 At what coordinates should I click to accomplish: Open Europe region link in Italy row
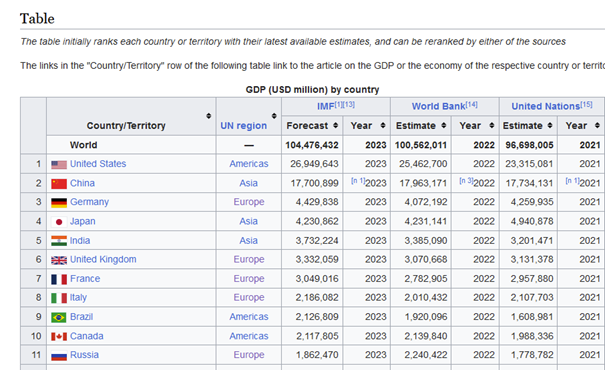249,298
